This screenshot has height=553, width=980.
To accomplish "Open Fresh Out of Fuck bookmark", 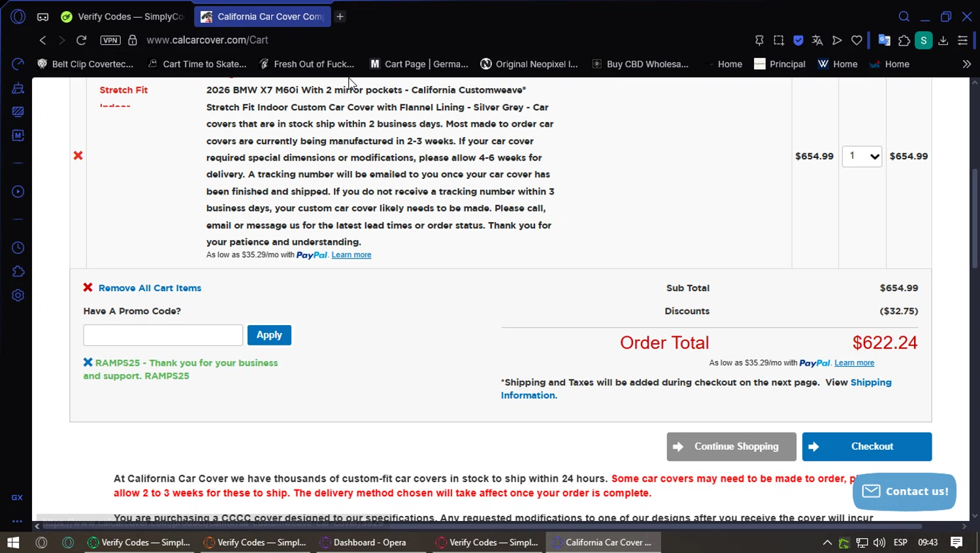I will point(307,64).
